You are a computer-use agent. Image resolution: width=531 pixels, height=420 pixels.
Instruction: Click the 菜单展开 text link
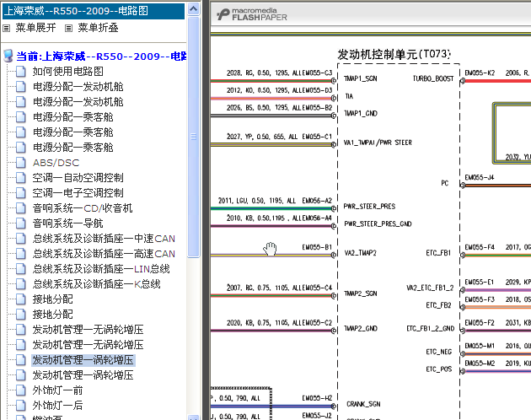click(35, 28)
